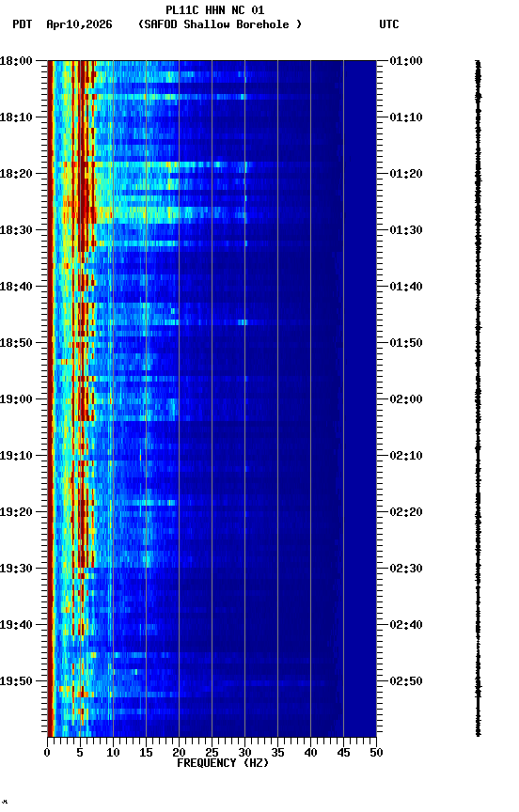The height and width of the screenshot is (812, 519).
Task: Click the 50 Hz frequency axis label
Action: [376, 753]
